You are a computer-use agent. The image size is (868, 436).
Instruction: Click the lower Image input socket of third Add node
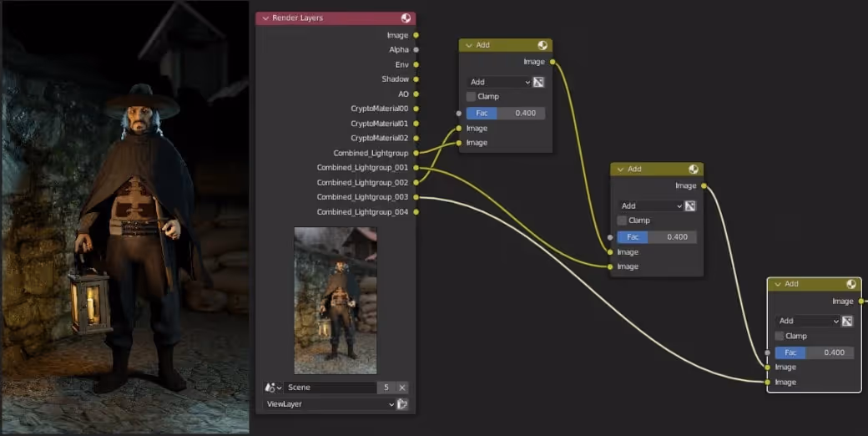click(767, 383)
